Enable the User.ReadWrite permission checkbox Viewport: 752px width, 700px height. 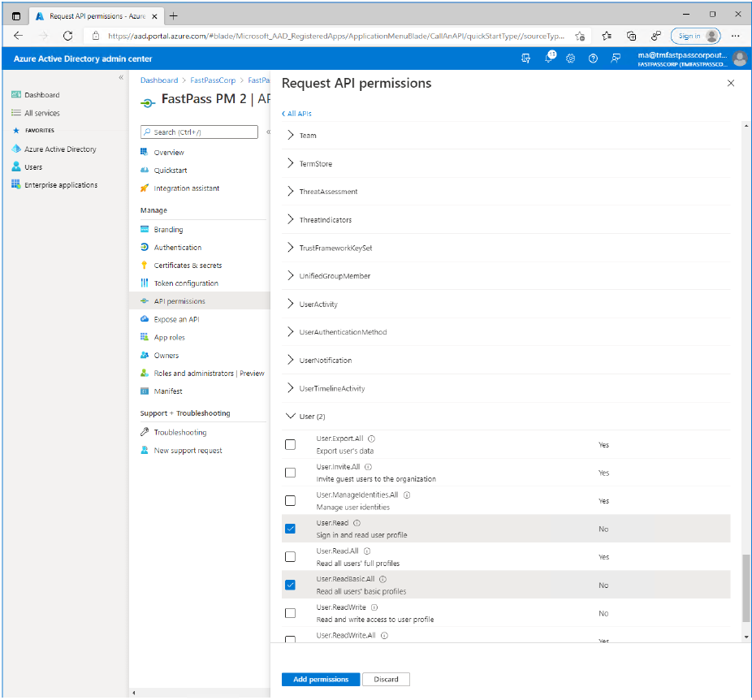point(290,613)
